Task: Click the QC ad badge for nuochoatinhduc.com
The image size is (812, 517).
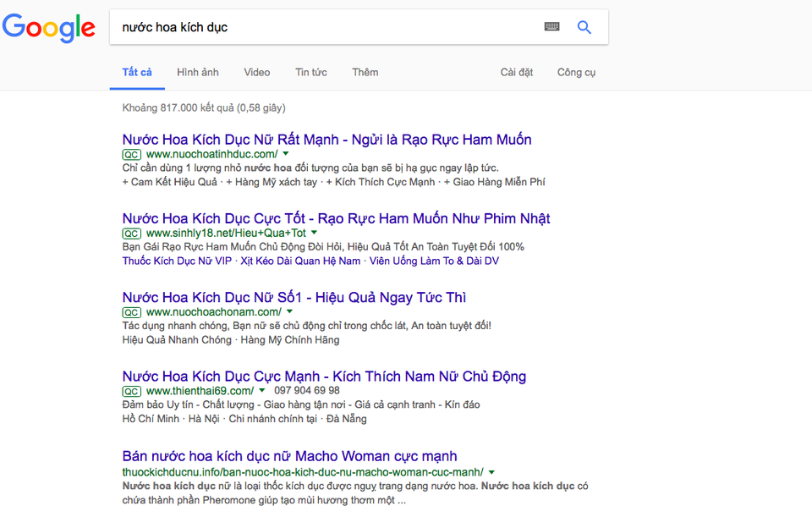Action: 132,154
